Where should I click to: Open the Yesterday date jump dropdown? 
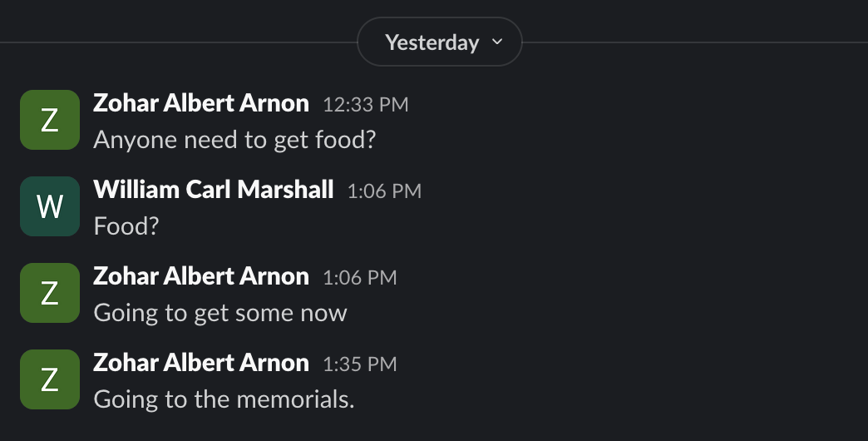coord(432,42)
